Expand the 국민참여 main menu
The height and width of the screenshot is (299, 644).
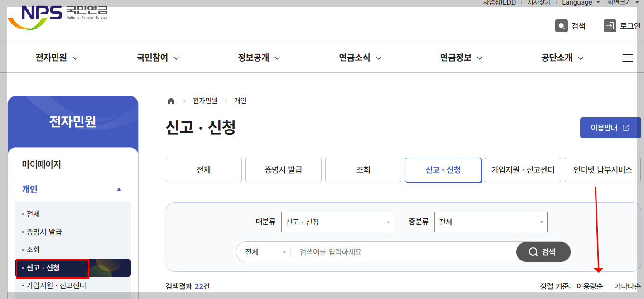coord(158,58)
